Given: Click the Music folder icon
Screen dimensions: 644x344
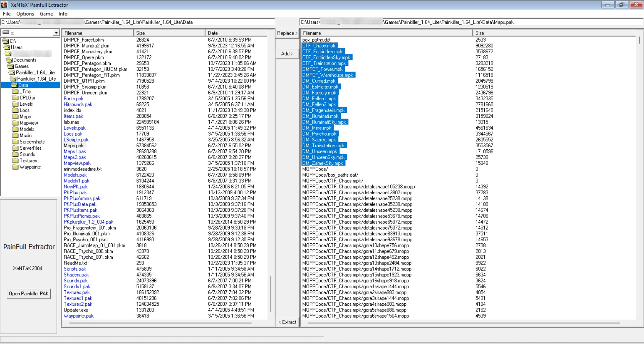Looking at the screenshot, I should (15, 136).
